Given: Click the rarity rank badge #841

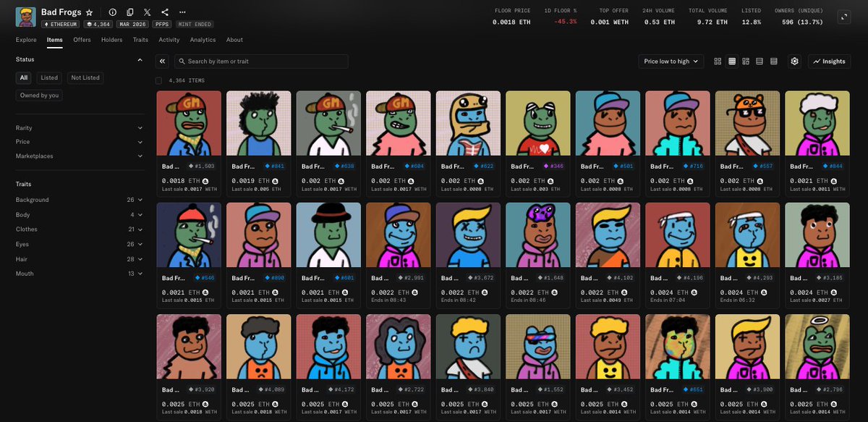Looking at the screenshot, I should [275, 166].
